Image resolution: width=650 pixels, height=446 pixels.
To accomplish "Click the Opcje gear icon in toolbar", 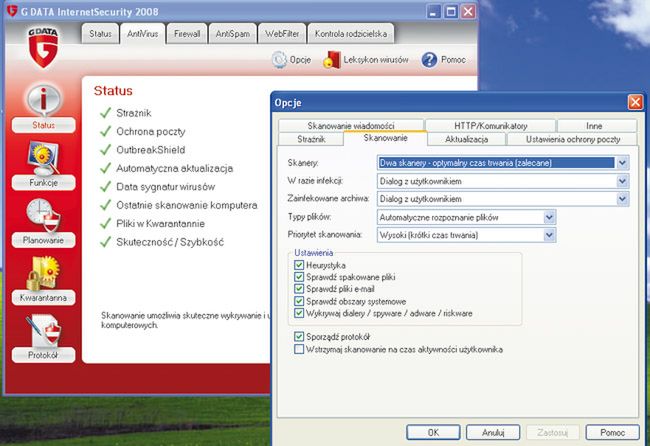I will pyautogui.click(x=279, y=60).
